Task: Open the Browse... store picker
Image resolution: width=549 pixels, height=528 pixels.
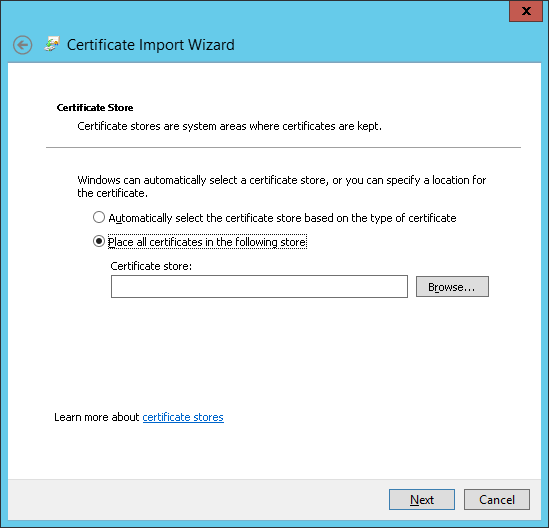Action: (452, 287)
